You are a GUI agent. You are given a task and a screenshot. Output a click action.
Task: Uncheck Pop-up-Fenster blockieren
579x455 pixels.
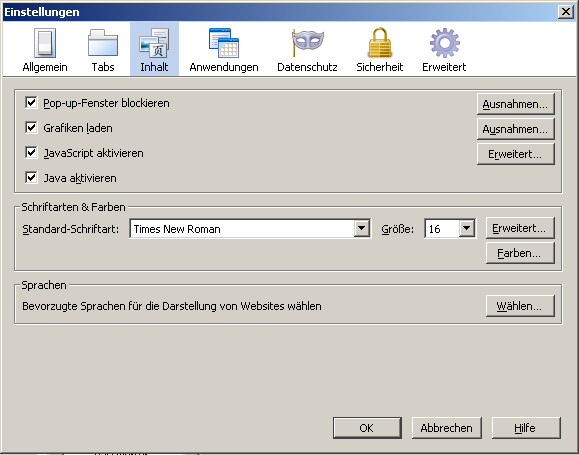point(31,102)
